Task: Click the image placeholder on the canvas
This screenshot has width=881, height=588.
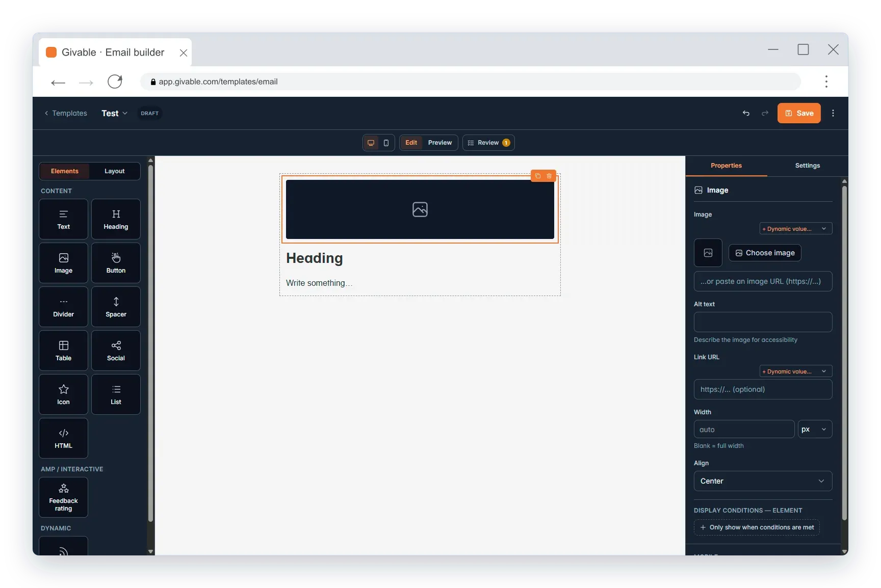Action: point(420,209)
